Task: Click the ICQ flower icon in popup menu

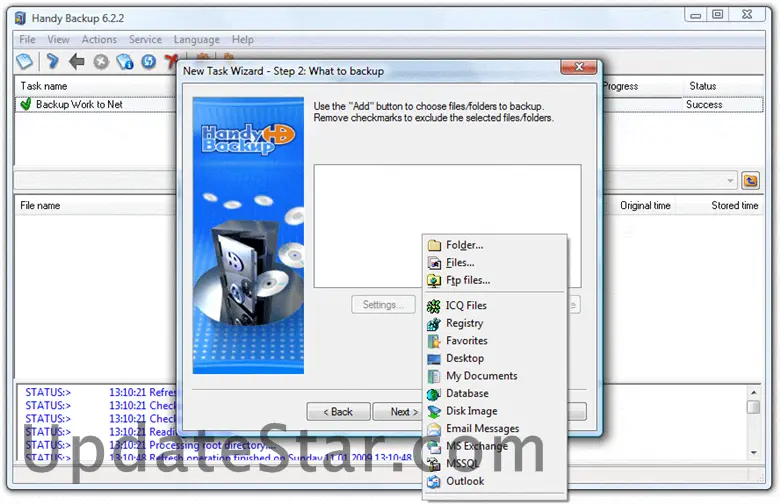Action: pos(434,306)
